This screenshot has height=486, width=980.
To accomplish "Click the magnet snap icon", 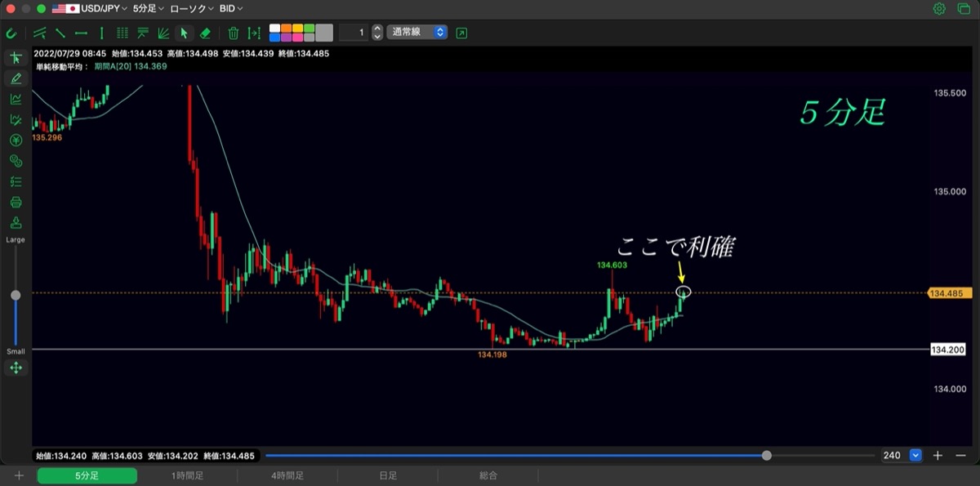I will [11, 33].
